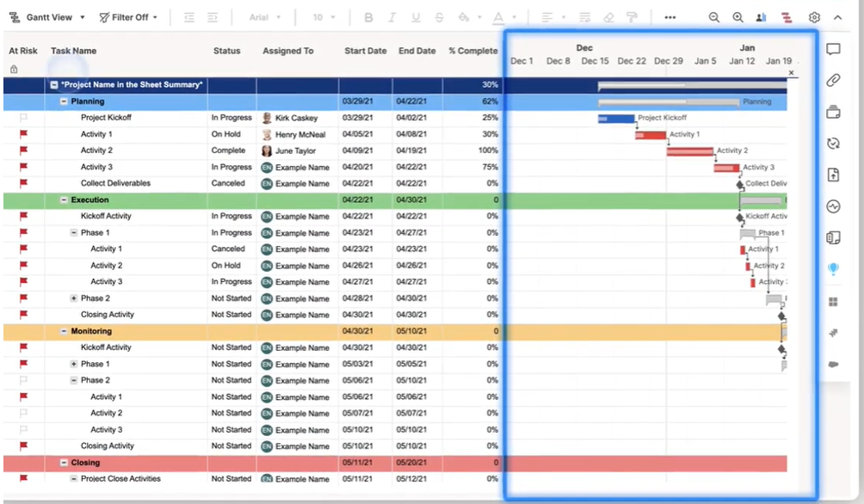Toggle the At Risk flag on Kickoff Activity
This screenshot has height=504, width=864.
coord(23,216)
